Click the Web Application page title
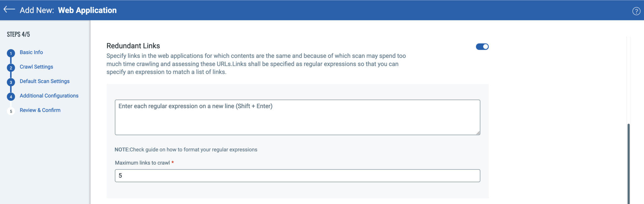Viewport: 644px width, 204px height. pyautogui.click(x=87, y=10)
